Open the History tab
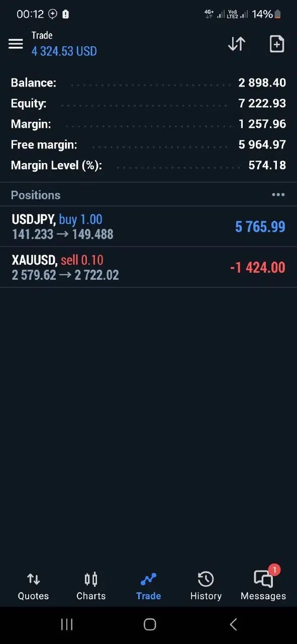 [206, 587]
